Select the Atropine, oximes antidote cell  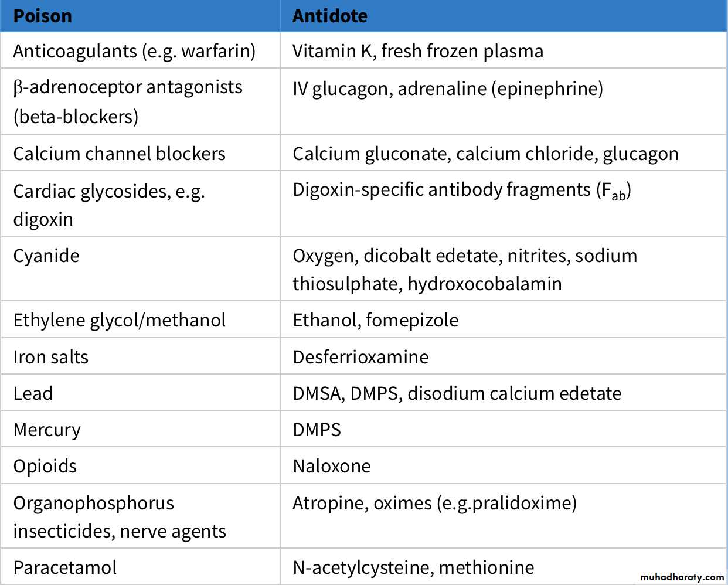434,503
